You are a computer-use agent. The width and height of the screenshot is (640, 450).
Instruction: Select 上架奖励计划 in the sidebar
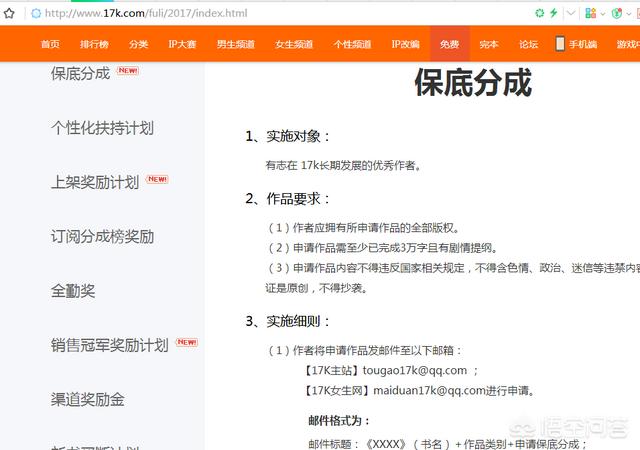[95, 182]
